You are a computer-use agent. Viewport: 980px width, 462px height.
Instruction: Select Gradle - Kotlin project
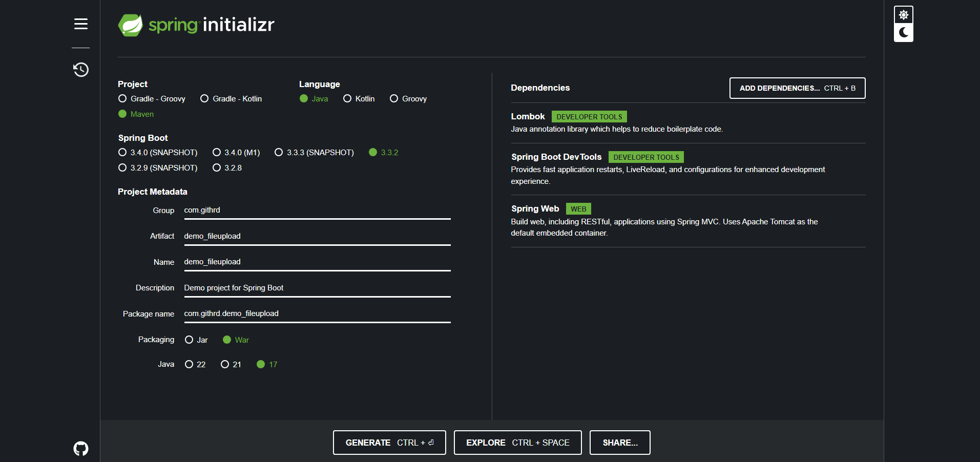point(231,98)
